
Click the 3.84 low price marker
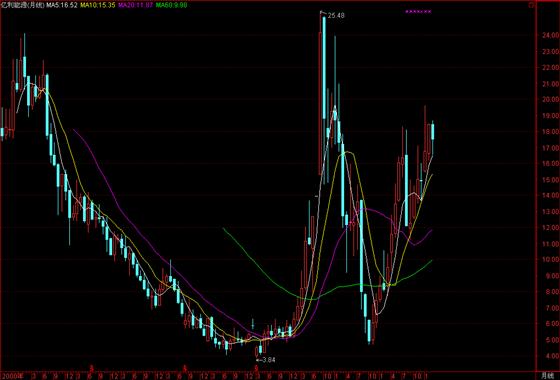268,360
